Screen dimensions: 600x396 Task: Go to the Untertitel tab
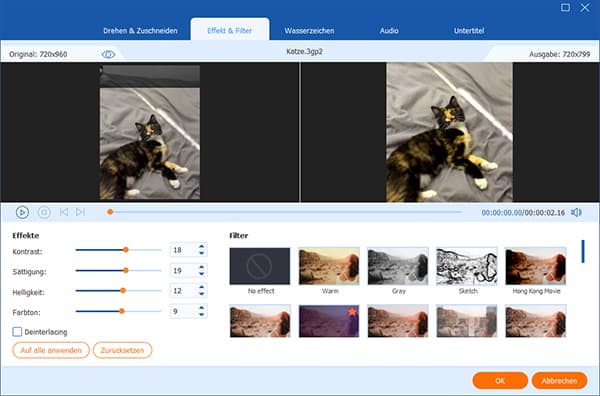pyautogui.click(x=469, y=31)
